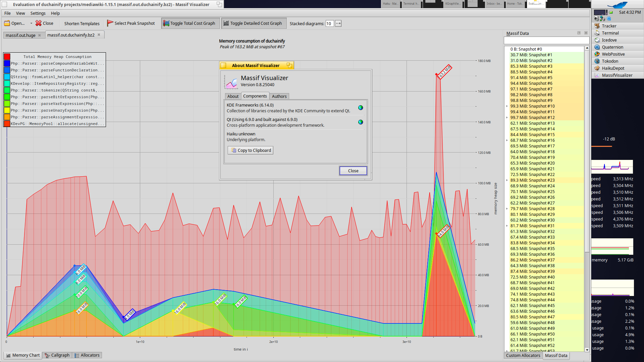Switch to the massif.out.huge tab
This screenshot has height=362, width=644.
coord(21,35)
